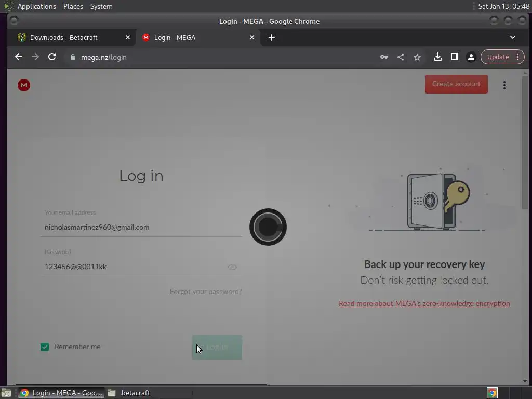532x399 pixels.
Task: Close the Downloads - Betacraft tab
Action: pyautogui.click(x=128, y=37)
